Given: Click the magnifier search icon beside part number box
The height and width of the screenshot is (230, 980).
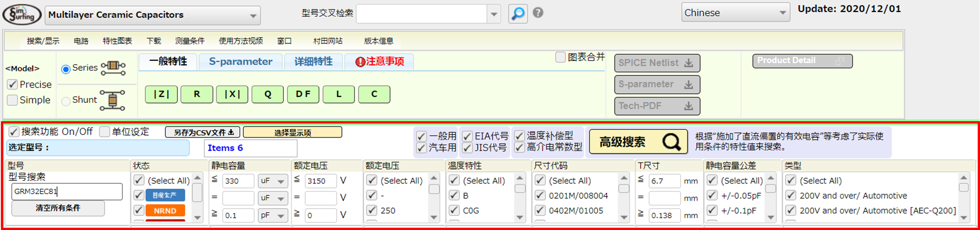Looking at the screenshot, I should click(518, 13).
